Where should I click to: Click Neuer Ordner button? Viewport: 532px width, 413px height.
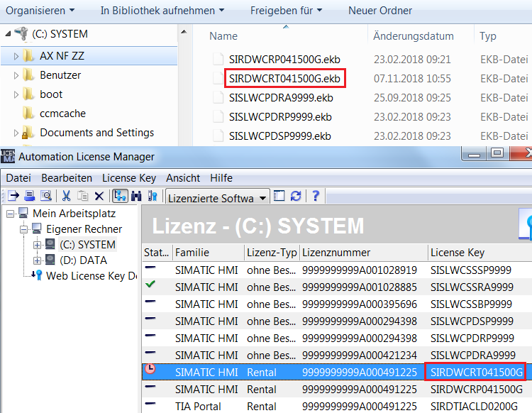pyautogui.click(x=380, y=11)
